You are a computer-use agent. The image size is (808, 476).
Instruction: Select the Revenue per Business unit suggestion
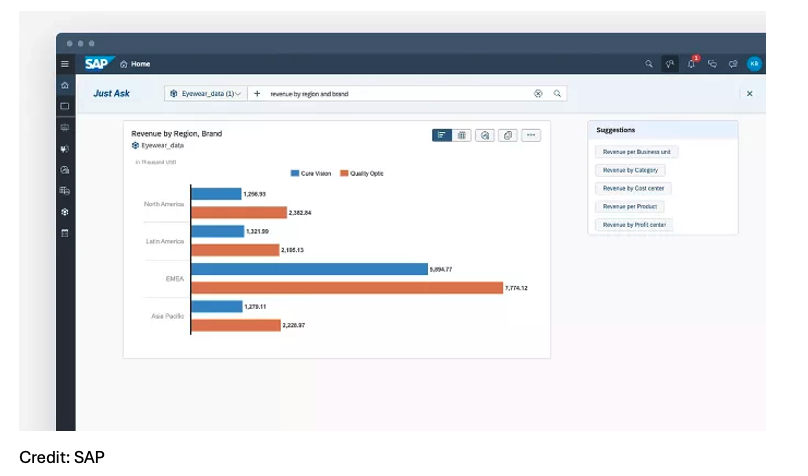[635, 152]
